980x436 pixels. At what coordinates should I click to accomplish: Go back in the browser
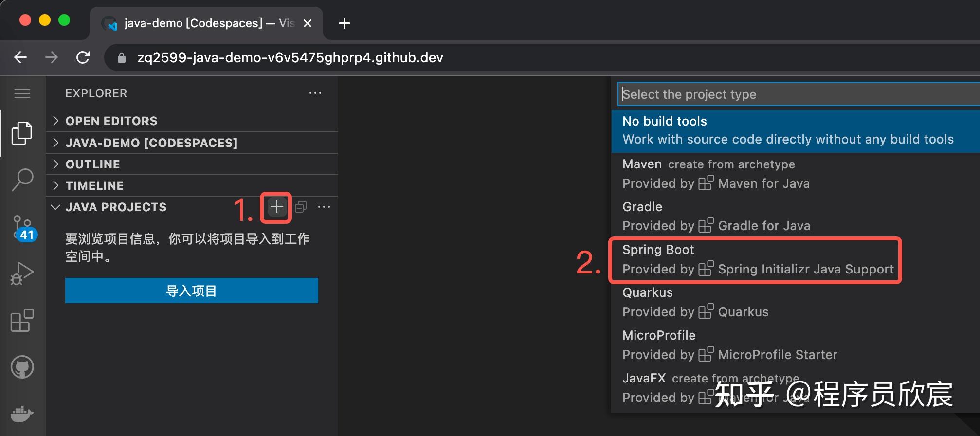click(20, 57)
